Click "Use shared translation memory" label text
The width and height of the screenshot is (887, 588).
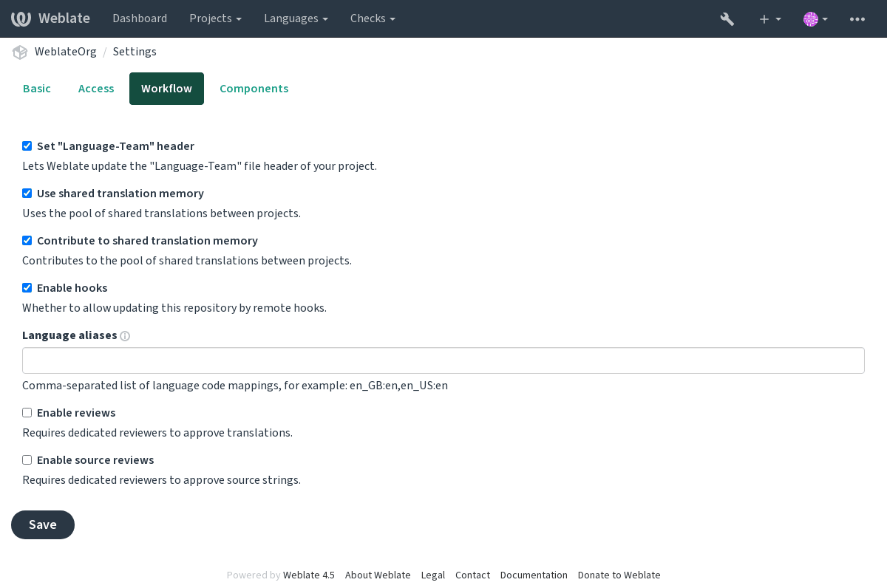pos(120,194)
